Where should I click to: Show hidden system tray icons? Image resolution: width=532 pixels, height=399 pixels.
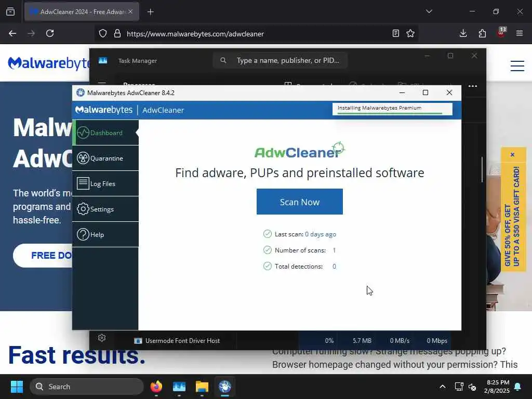[443, 387]
